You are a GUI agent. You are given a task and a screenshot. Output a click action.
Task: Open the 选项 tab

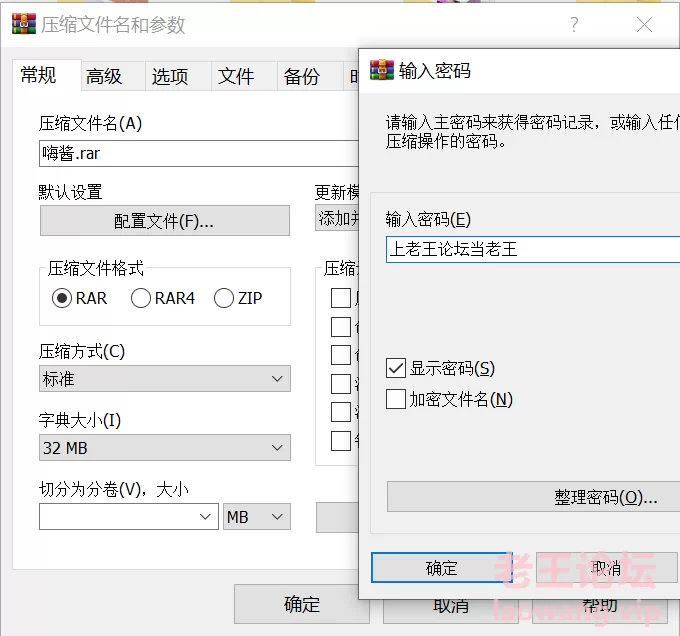(178, 76)
